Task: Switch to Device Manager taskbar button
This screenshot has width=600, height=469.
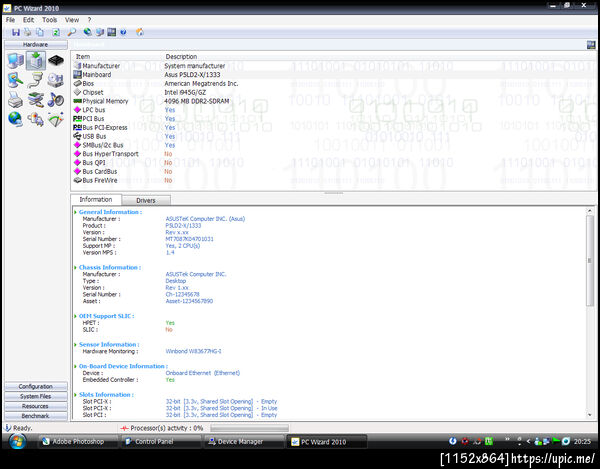Action: [244, 441]
